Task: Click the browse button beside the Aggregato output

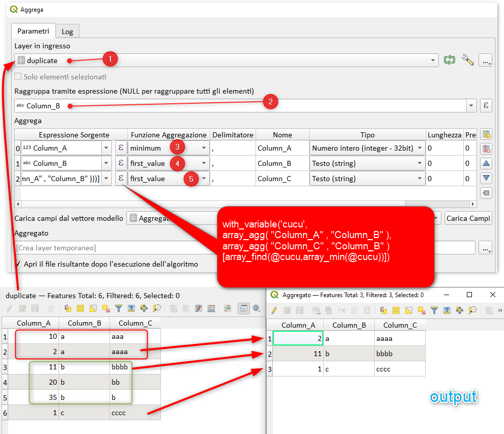Action: point(486,248)
